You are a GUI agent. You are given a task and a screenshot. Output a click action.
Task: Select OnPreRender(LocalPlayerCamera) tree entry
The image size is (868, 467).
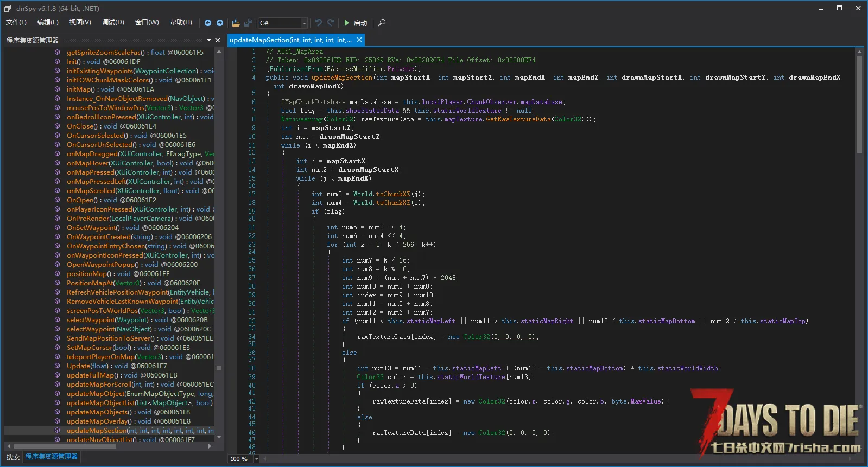click(x=140, y=218)
